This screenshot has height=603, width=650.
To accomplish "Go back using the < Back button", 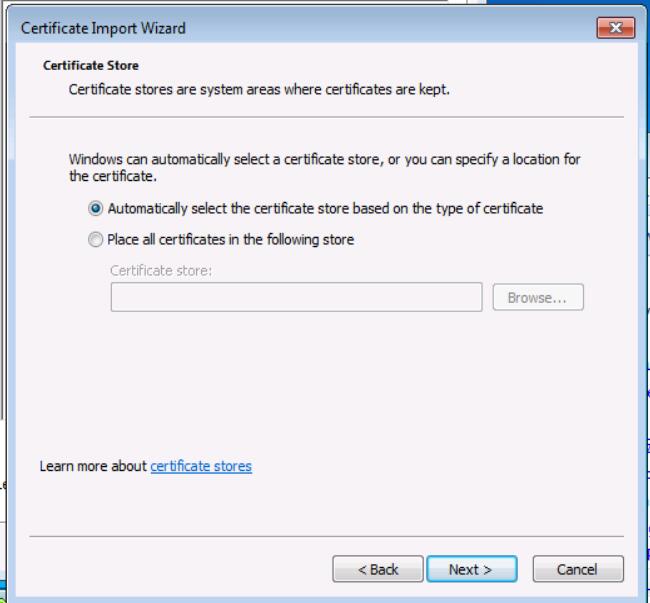I will (x=377, y=570).
